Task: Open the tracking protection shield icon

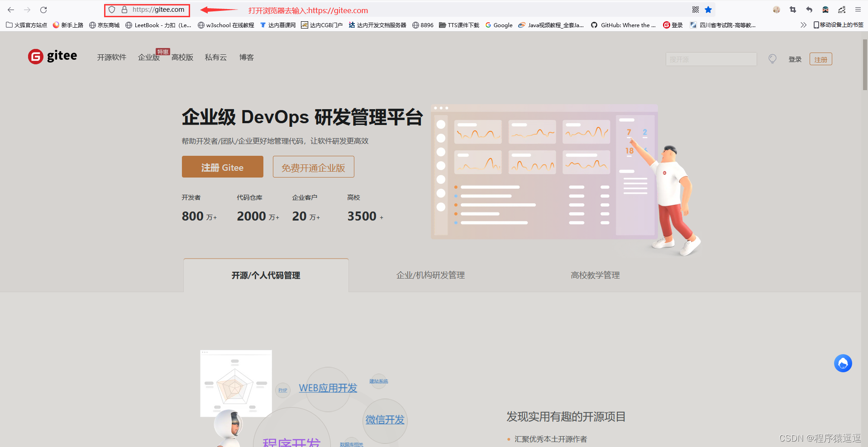Action: (x=112, y=10)
